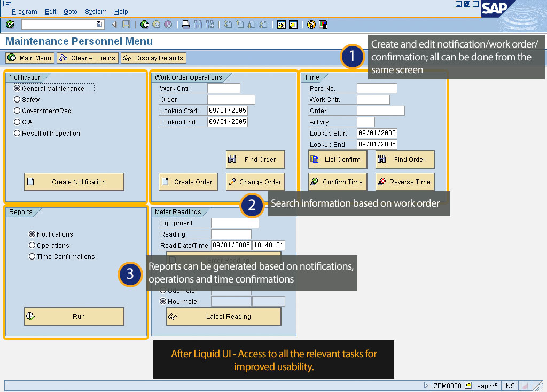Click the red Cancel icon in toolbar

pyautogui.click(x=168, y=25)
